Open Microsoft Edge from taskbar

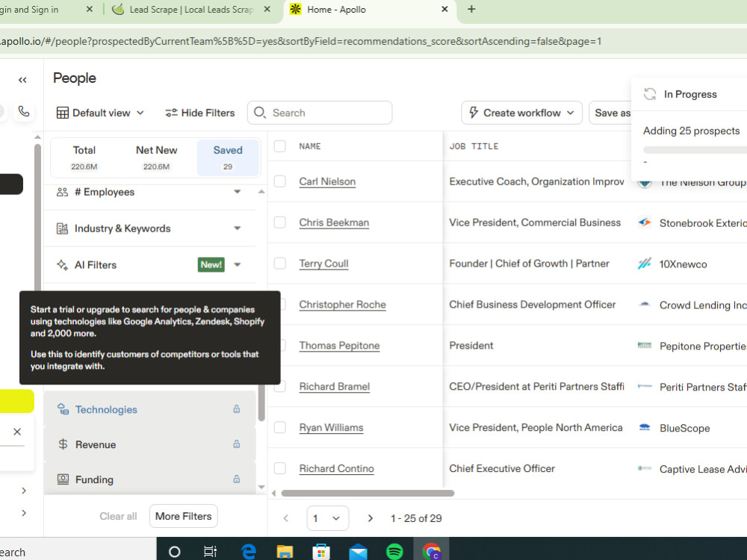[x=248, y=551]
